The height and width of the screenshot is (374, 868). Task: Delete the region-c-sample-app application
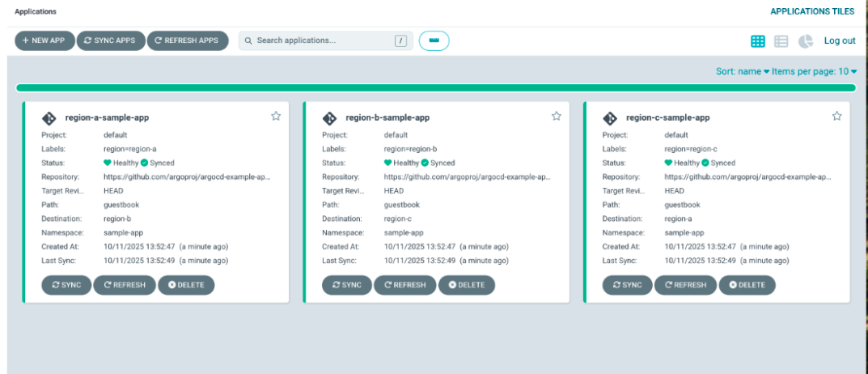click(747, 285)
